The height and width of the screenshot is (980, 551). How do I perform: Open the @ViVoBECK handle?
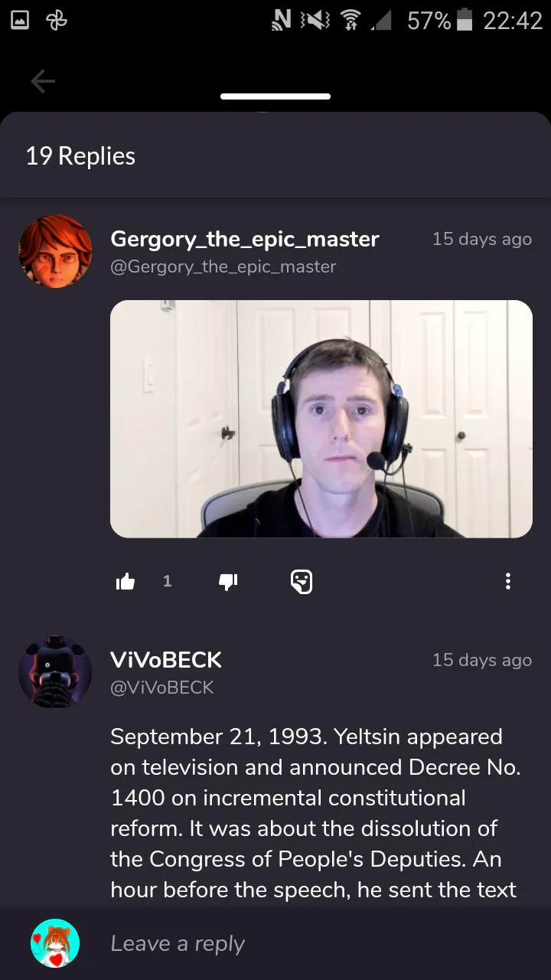pos(162,688)
